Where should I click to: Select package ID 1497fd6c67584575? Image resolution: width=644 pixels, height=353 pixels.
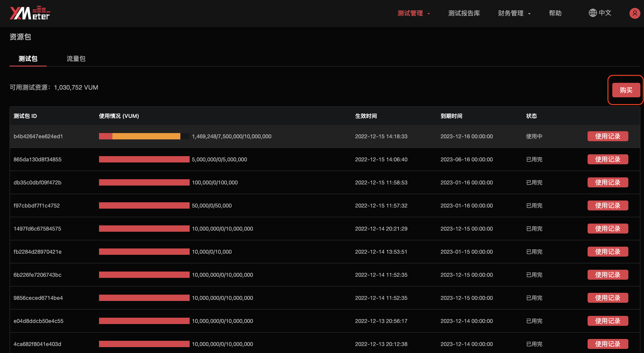[x=37, y=229]
